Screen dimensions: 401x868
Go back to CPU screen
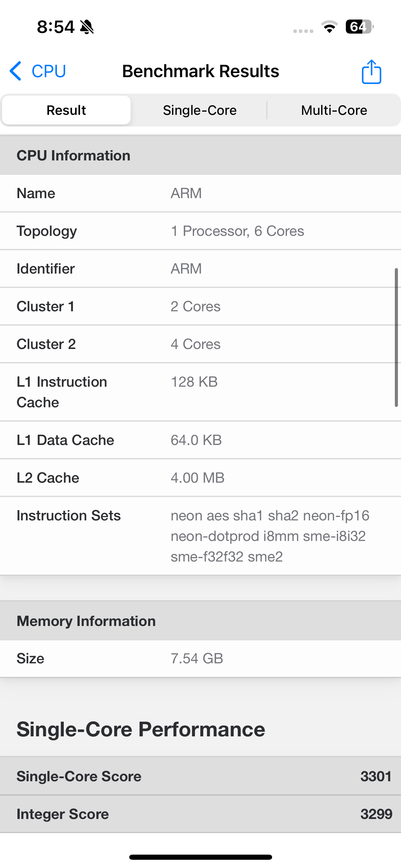[48, 71]
